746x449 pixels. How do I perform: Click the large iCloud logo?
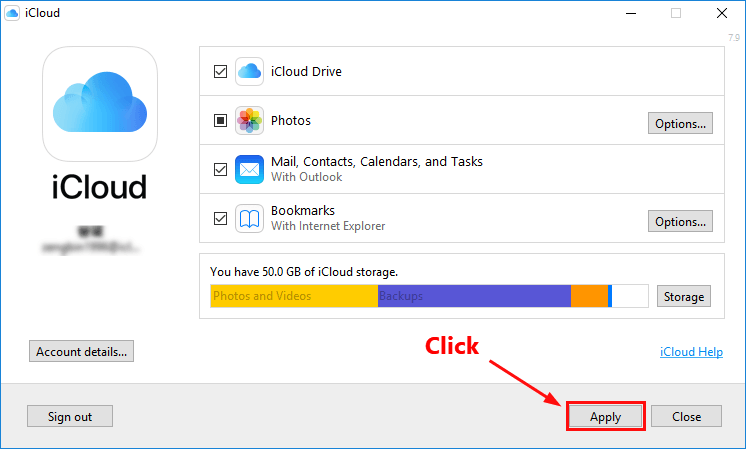pos(99,105)
